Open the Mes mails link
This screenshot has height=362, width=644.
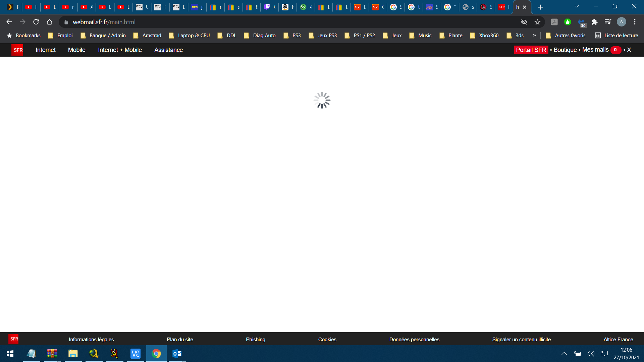(595, 50)
